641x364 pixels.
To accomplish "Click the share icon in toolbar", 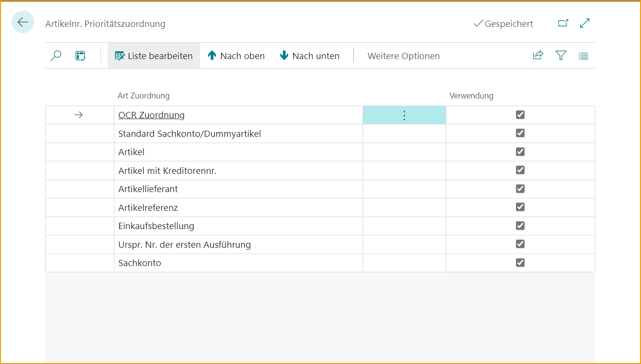I will point(538,56).
